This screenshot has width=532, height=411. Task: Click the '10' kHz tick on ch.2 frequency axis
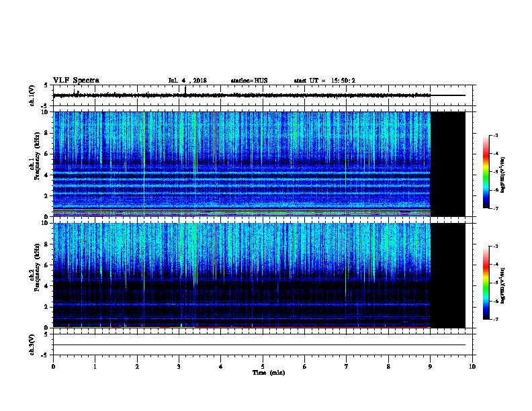pyautogui.click(x=46, y=223)
